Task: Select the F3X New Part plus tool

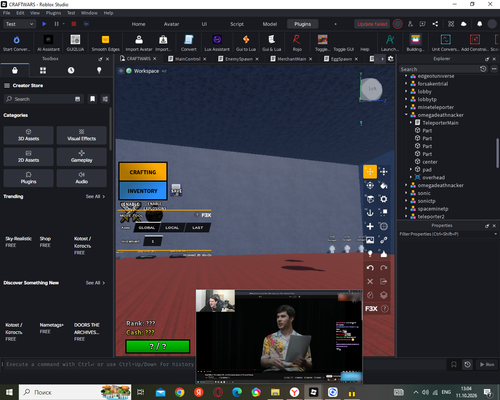Action: click(x=370, y=226)
